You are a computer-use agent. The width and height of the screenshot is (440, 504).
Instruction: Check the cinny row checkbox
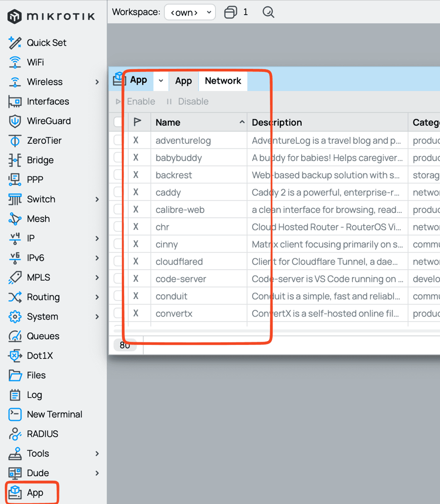pos(118,244)
